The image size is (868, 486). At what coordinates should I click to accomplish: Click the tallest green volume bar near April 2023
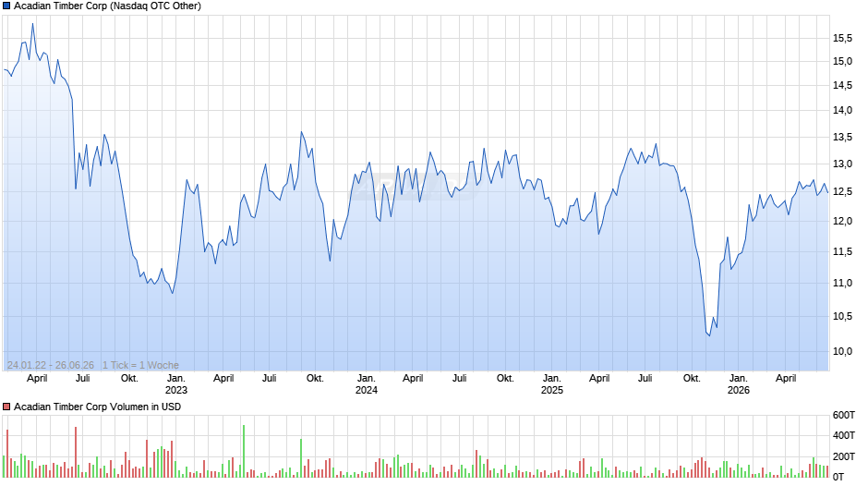[244, 451]
